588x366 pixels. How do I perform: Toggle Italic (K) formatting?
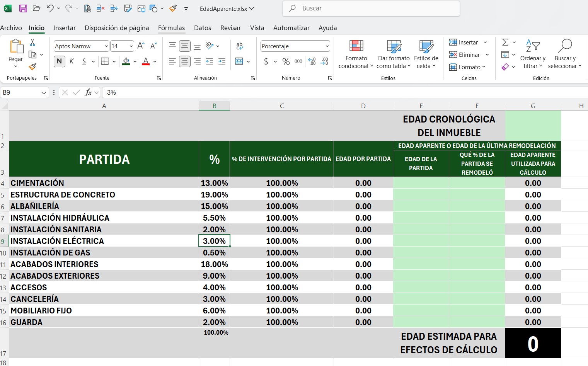[x=72, y=61]
